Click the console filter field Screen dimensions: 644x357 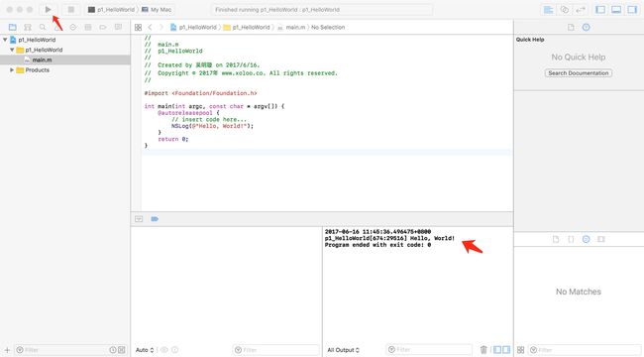pyautogui.click(x=429, y=350)
